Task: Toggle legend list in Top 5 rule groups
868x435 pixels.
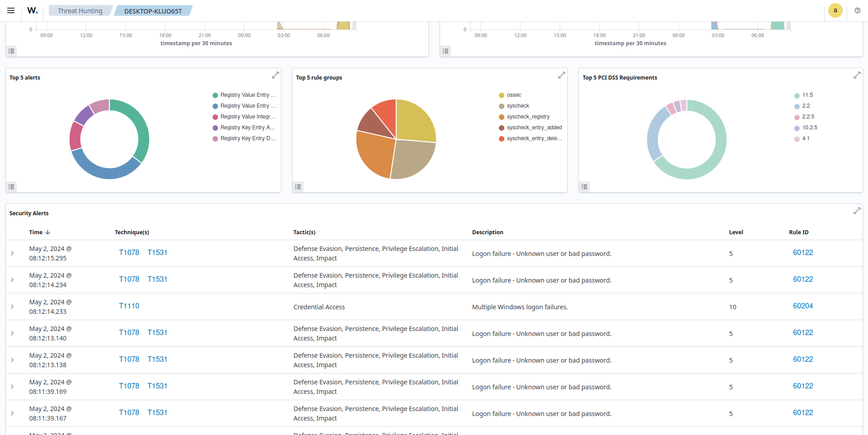Action: coord(298,187)
